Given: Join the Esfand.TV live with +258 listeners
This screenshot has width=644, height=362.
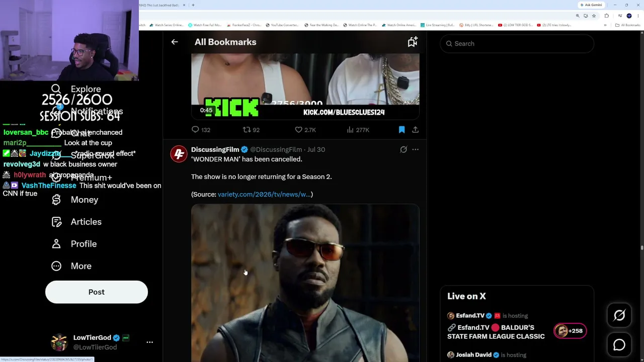Looking at the screenshot, I should coord(570,331).
